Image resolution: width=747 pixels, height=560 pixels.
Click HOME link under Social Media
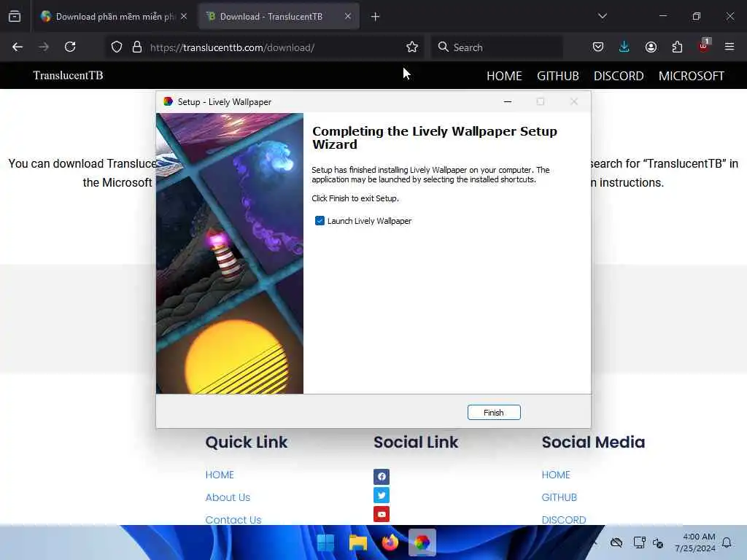(556, 475)
